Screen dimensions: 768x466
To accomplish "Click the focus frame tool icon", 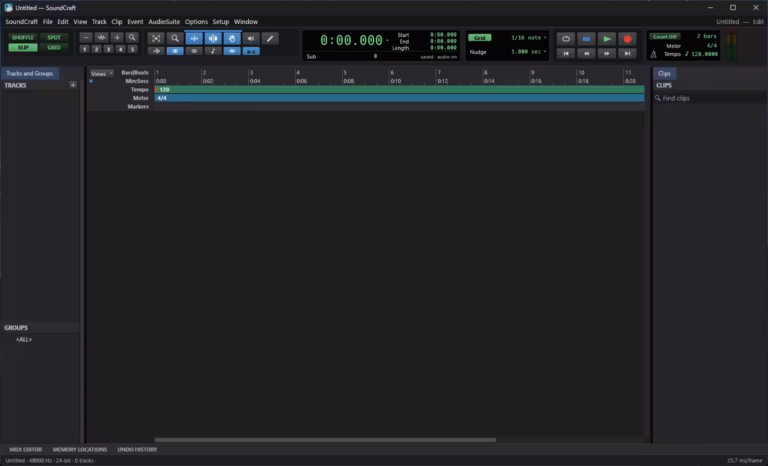I will [x=156, y=39].
